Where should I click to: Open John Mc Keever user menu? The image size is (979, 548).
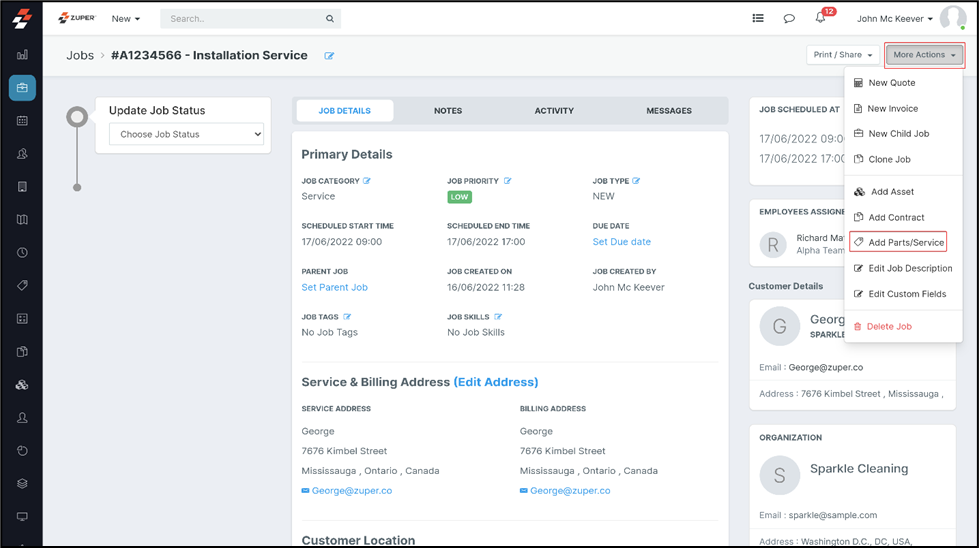(894, 19)
